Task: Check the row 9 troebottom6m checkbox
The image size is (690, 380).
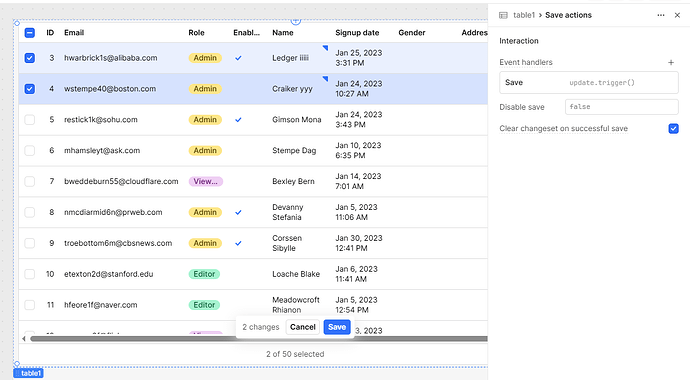Action: tap(29, 243)
